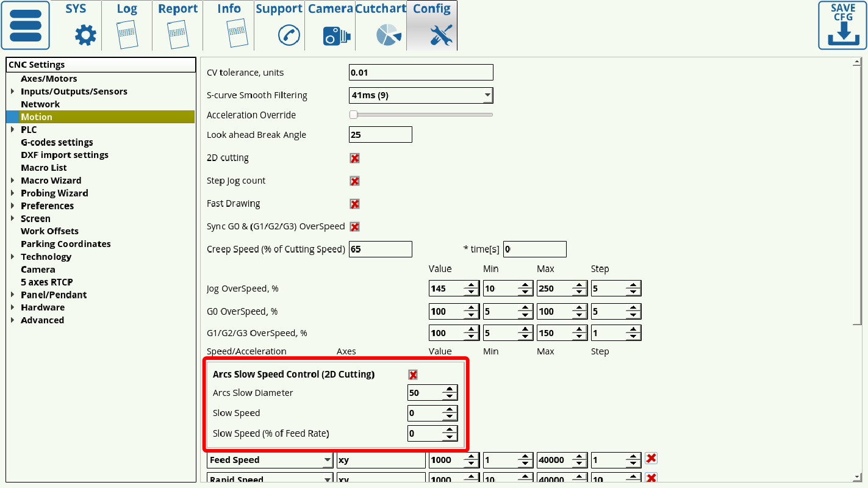Open the SYS gear tab
The width and height of the screenshot is (868, 488).
(85, 35)
